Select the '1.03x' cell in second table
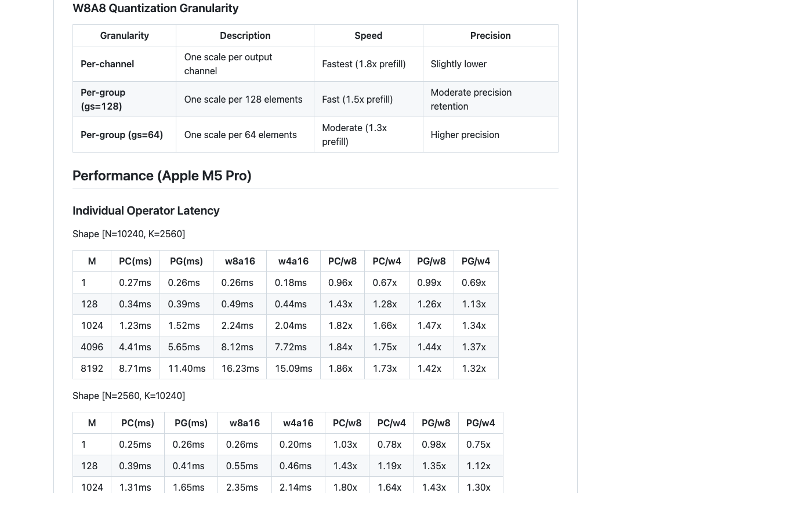 click(x=347, y=444)
